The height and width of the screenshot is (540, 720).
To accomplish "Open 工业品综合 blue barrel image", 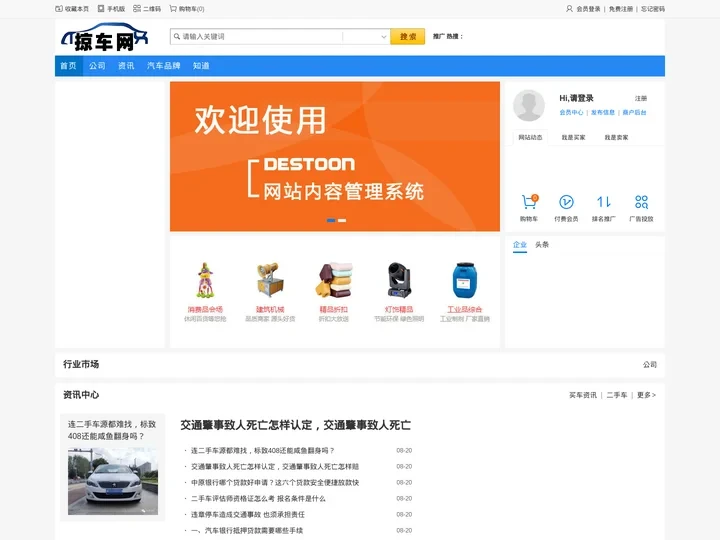I will tap(465, 280).
